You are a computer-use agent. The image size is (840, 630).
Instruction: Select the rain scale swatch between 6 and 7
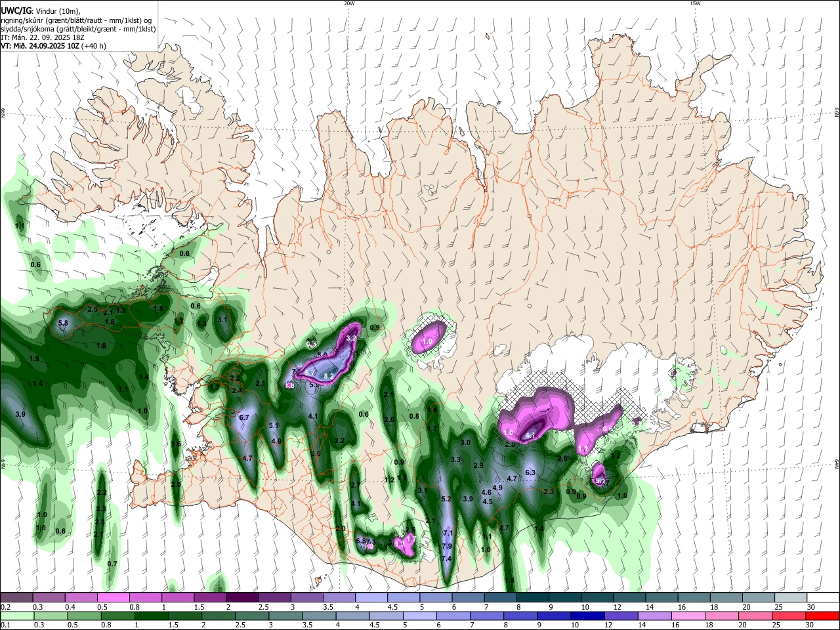coord(453,616)
